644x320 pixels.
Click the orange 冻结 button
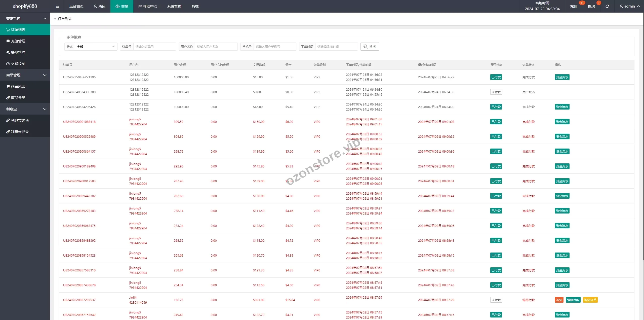559,300
